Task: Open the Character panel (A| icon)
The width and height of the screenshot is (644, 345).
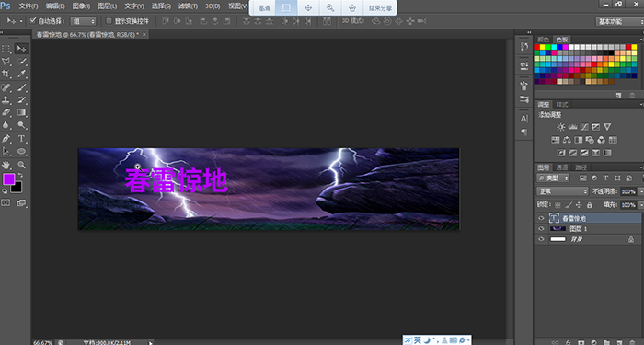Action: tap(524, 119)
